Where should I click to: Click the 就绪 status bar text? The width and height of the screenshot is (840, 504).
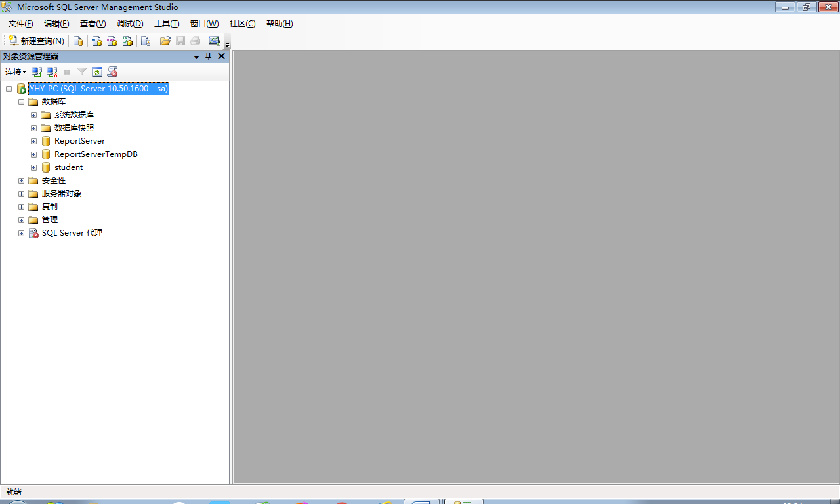point(14,492)
